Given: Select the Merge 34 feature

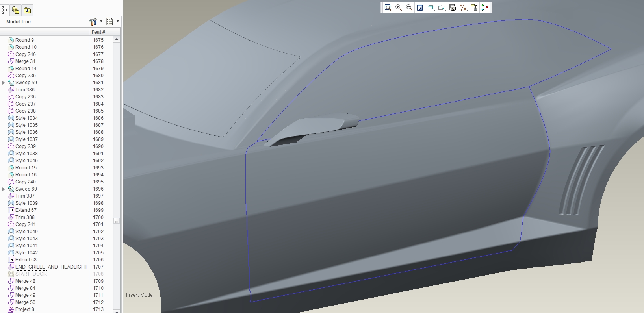Looking at the screenshot, I should tap(25, 61).
